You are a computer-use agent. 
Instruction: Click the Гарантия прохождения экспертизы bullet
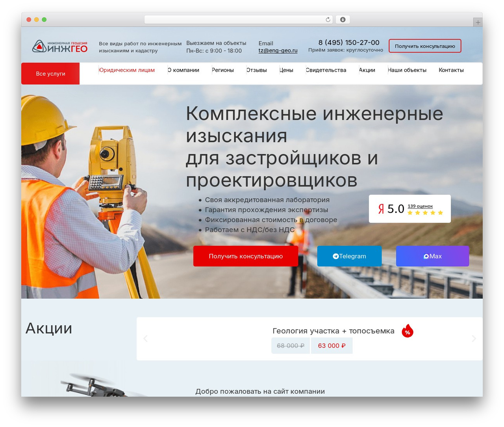(267, 210)
